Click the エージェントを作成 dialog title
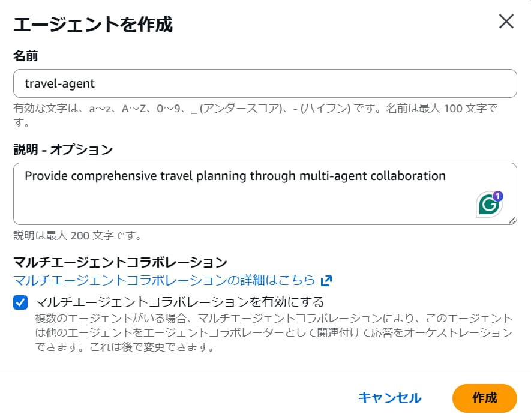The height and width of the screenshot is (420, 531). tap(93, 25)
